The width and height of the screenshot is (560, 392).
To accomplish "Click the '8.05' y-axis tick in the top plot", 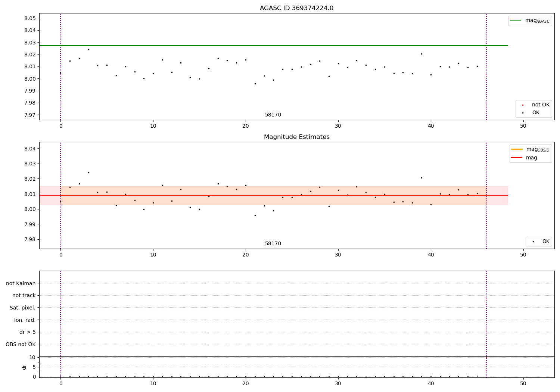I will [30, 18].
